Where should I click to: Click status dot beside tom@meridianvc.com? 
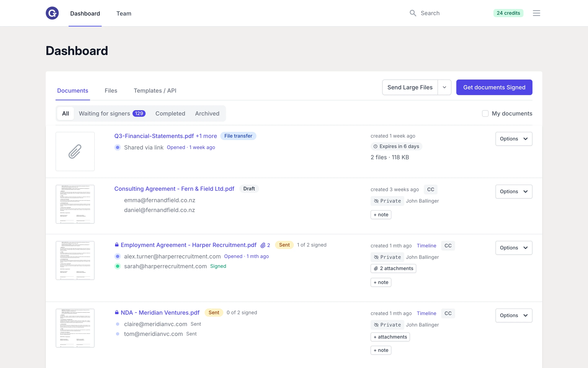(x=118, y=334)
